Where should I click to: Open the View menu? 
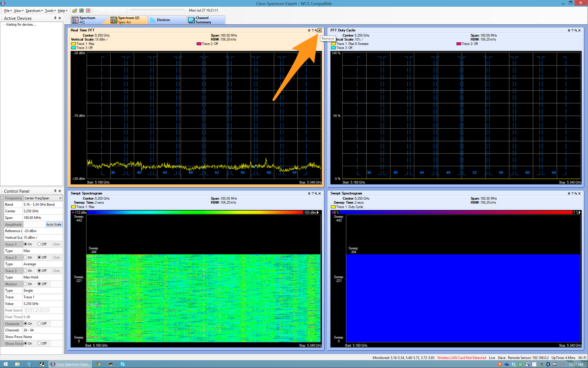tap(18, 11)
